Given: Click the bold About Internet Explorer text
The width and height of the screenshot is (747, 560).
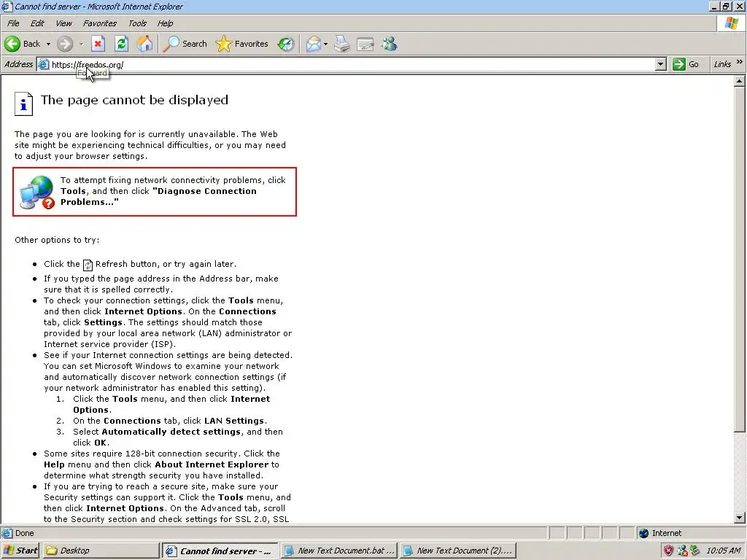Looking at the screenshot, I should 212,464.
